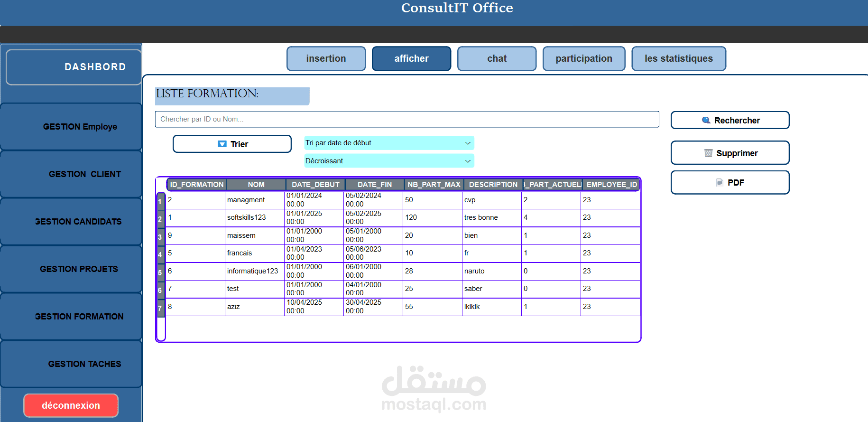868x422 pixels.
Task: Click the 'lklklk' description cell
Action: tap(492, 307)
